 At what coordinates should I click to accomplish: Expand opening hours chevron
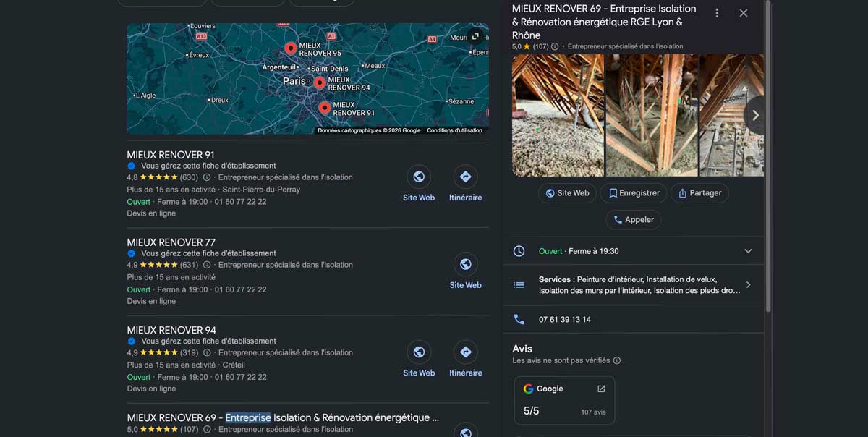coord(748,251)
